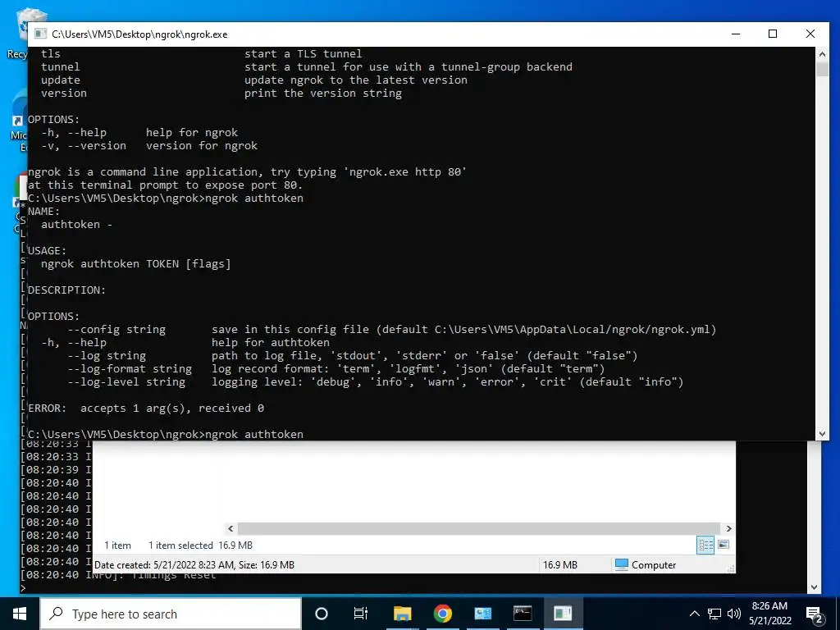840x630 pixels.
Task: Click the ngrok console scroll down arrow
Action: tap(822, 434)
